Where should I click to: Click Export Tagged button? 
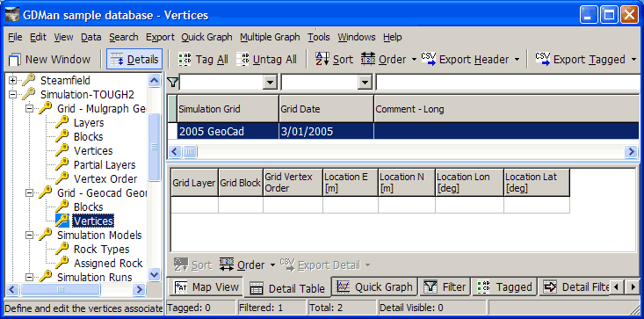pos(581,60)
